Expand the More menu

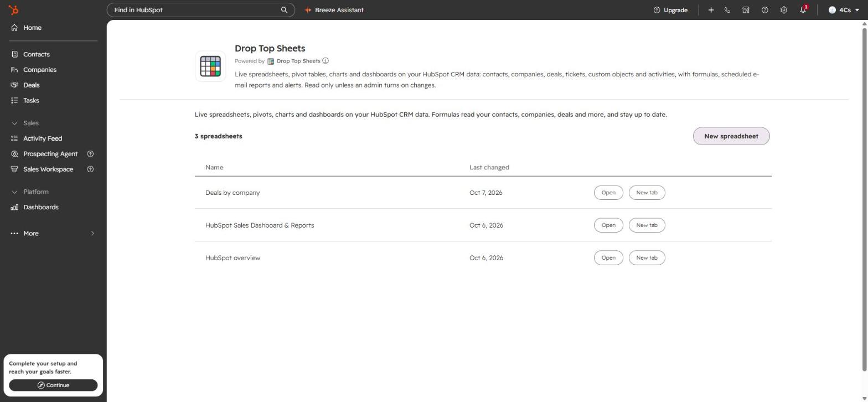click(x=53, y=234)
